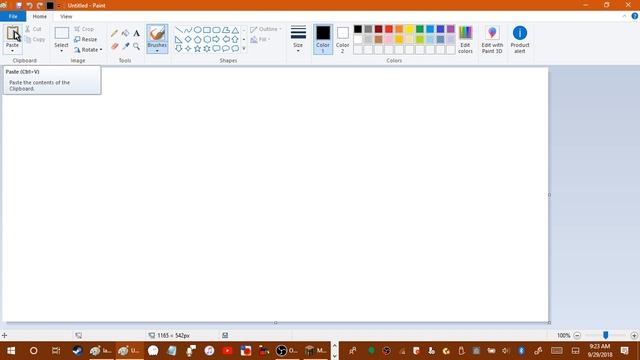Click Edit with Paint 3D
The image size is (640, 360).
pos(492,39)
